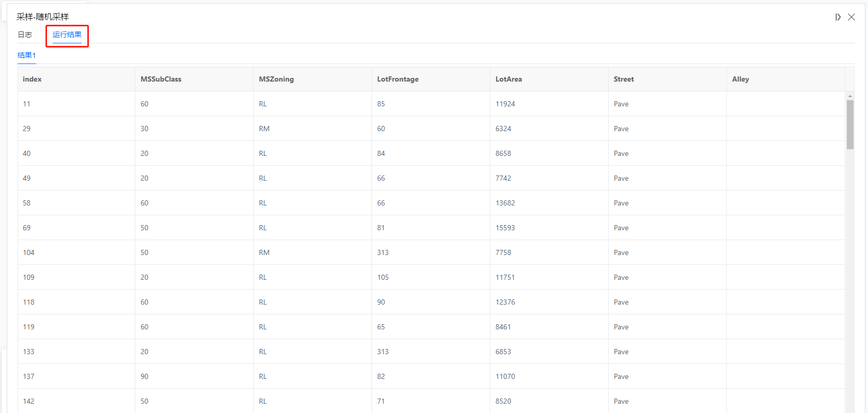
Task: Click LotFrontage 65 in row 119
Action: (x=381, y=327)
